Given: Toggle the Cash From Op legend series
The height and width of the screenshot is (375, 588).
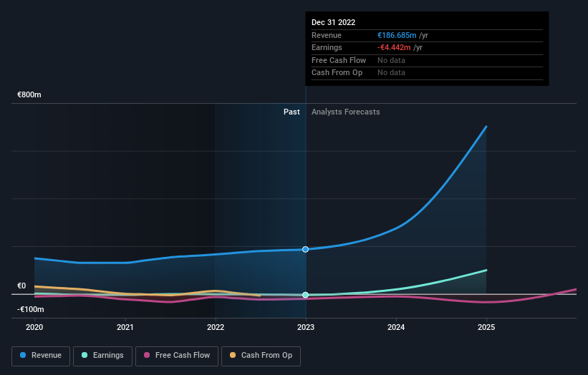Looking at the screenshot, I should tap(261, 356).
